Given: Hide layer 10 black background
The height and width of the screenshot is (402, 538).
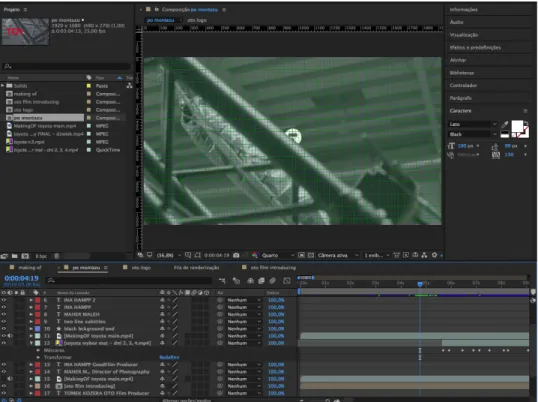Looking at the screenshot, I should [x=4, y=329].
